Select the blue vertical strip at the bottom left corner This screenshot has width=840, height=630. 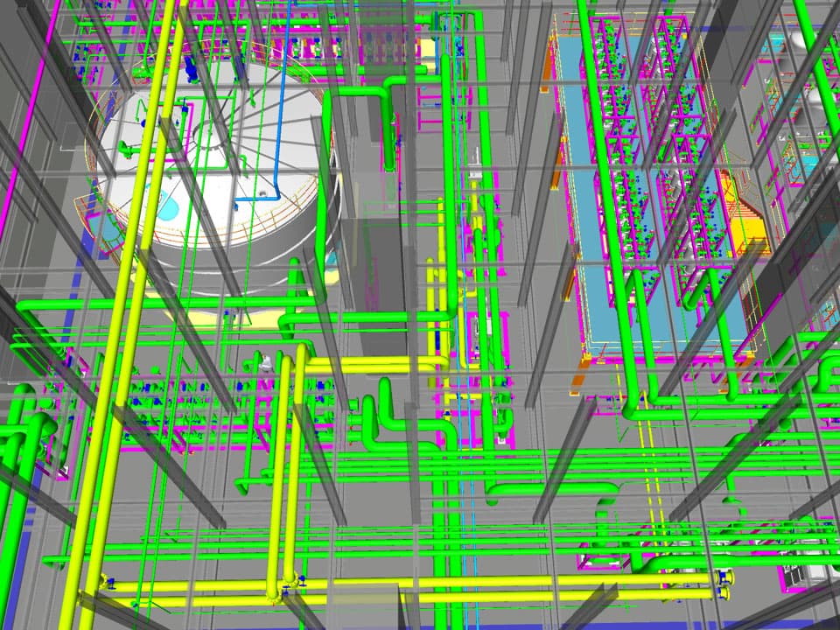coord(17,542)
